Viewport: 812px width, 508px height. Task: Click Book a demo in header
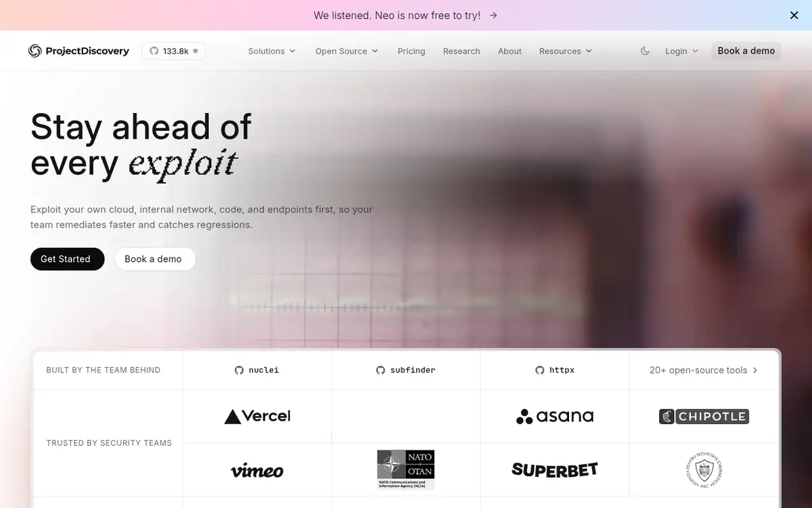(x=746, y=51)
